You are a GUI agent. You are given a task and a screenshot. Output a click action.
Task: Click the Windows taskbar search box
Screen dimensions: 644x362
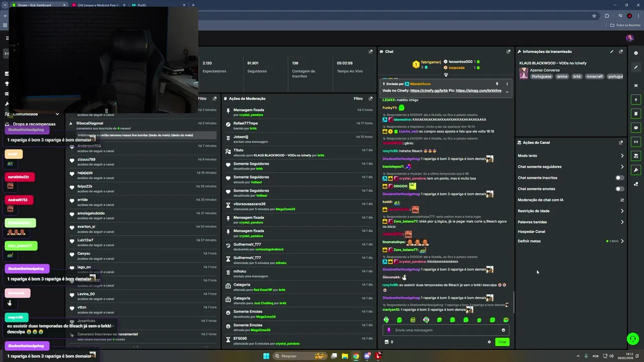click(300, 356)
